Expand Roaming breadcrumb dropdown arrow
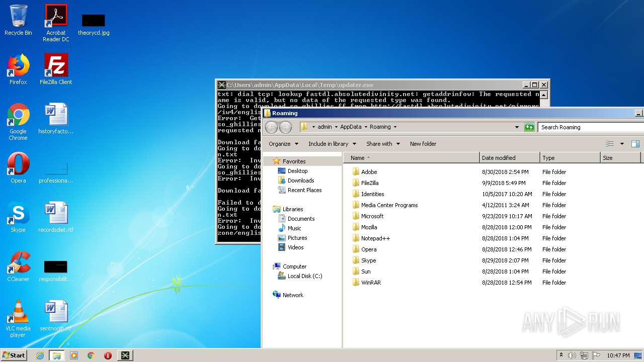 (395, 127)
